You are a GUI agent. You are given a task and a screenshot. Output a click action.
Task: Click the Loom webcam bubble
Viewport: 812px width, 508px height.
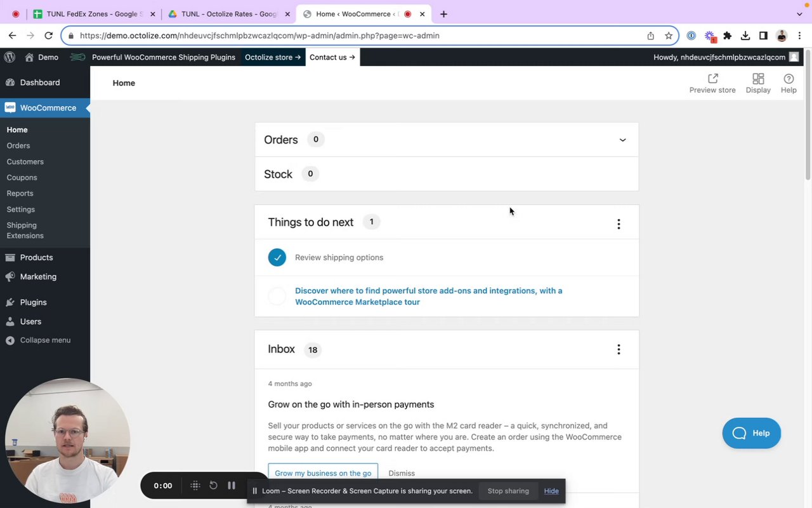(67, 441)
